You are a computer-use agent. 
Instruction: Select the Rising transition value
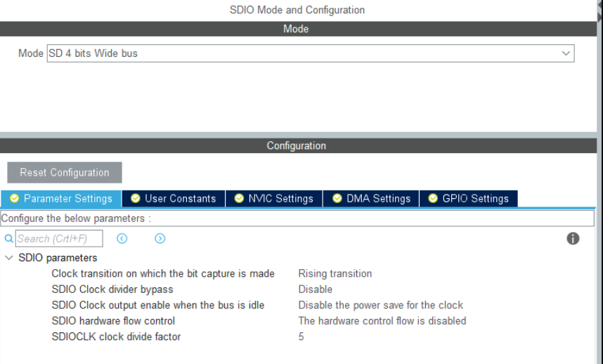[x=335, y=273]
